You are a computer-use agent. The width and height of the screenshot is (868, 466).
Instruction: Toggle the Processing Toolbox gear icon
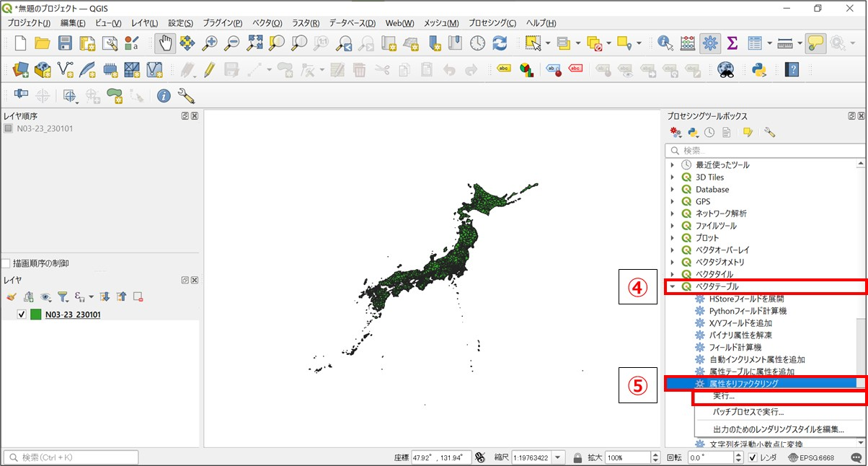[710, 43]
